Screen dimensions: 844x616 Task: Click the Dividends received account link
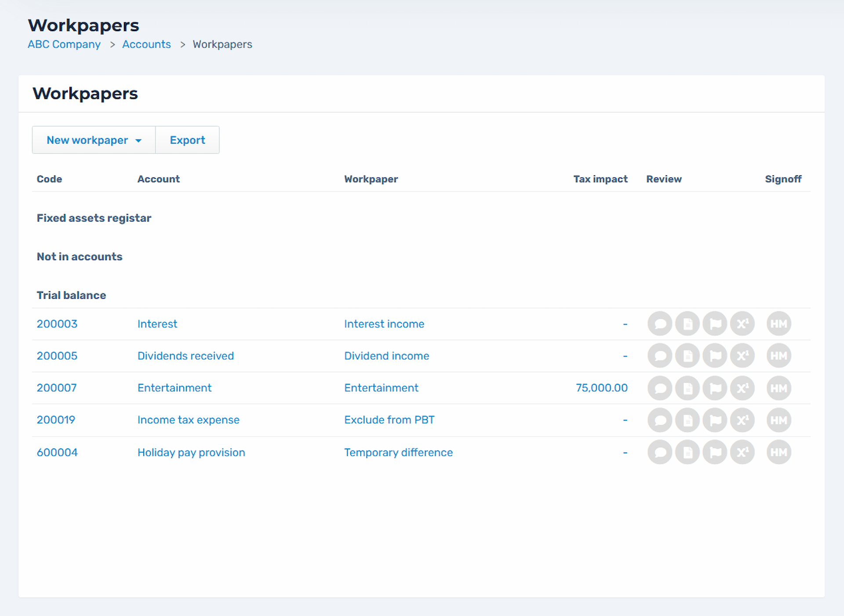(186, 356)
